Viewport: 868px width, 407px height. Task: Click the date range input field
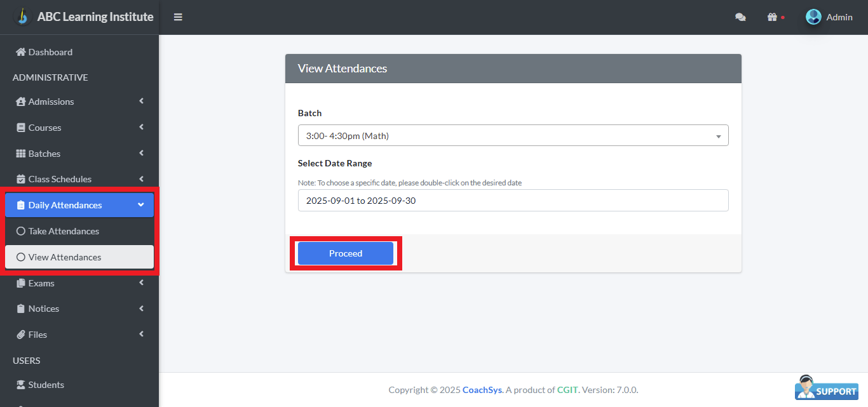[513, 201]
